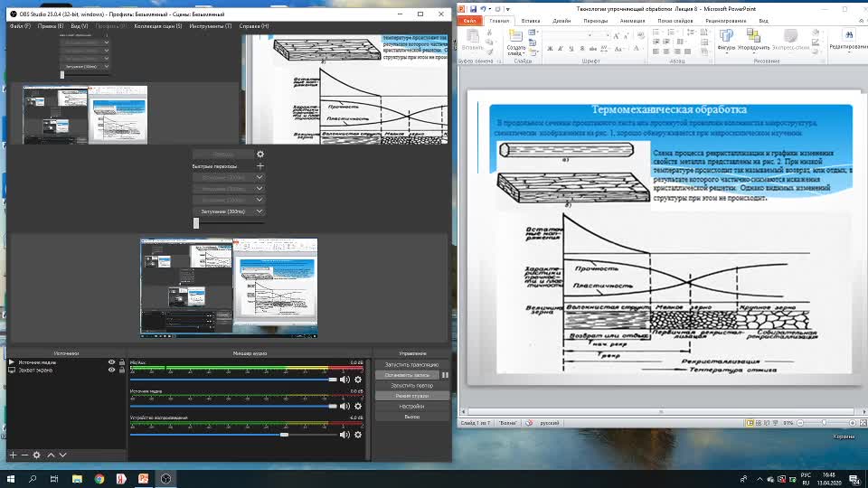Move source down with arrow in OBS
Viewport: 868px width, 488px height.
tap(62, 455)
